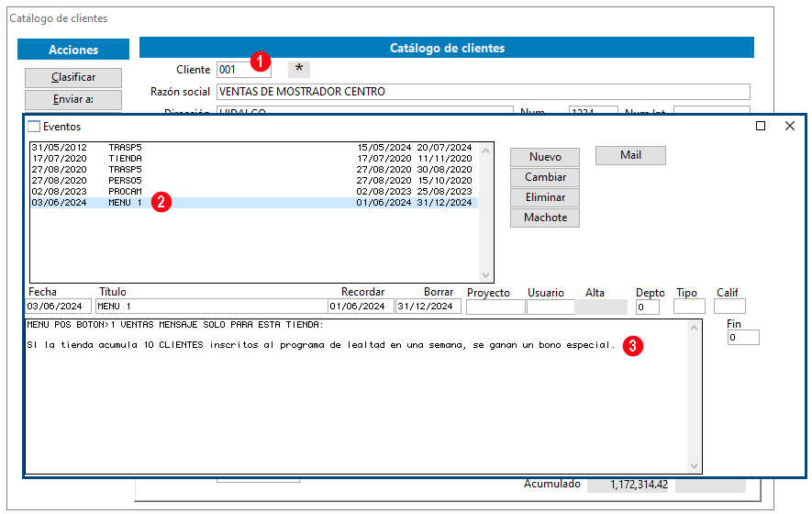
Task: Select the 17/07/2020 TIENDA event row
Action: [254, 159]
